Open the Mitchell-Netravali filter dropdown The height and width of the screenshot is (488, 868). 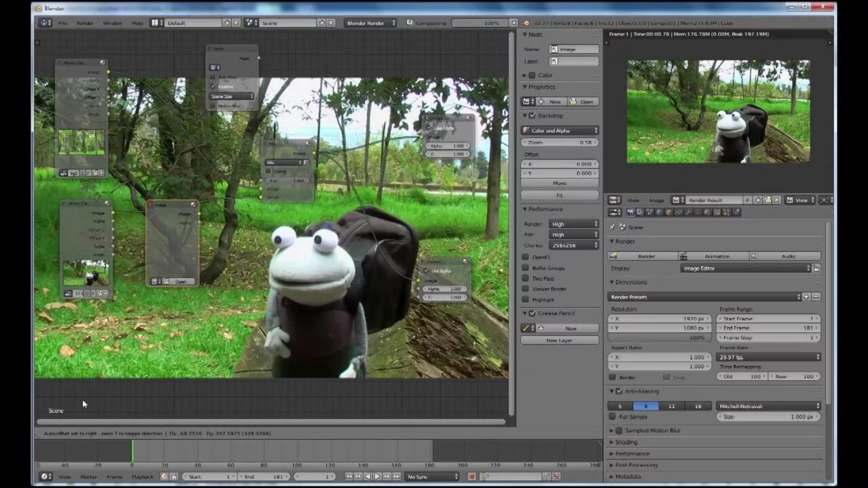[768, 406]
